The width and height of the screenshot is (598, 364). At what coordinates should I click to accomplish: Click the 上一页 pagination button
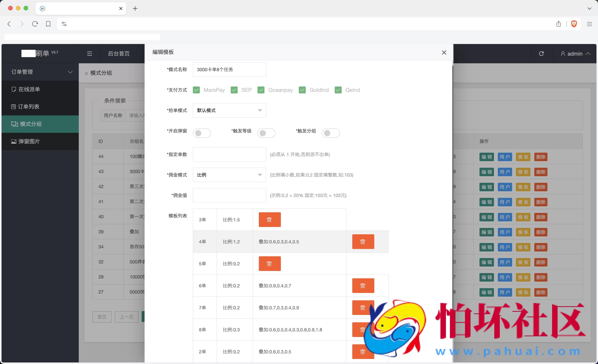point(126,317)
